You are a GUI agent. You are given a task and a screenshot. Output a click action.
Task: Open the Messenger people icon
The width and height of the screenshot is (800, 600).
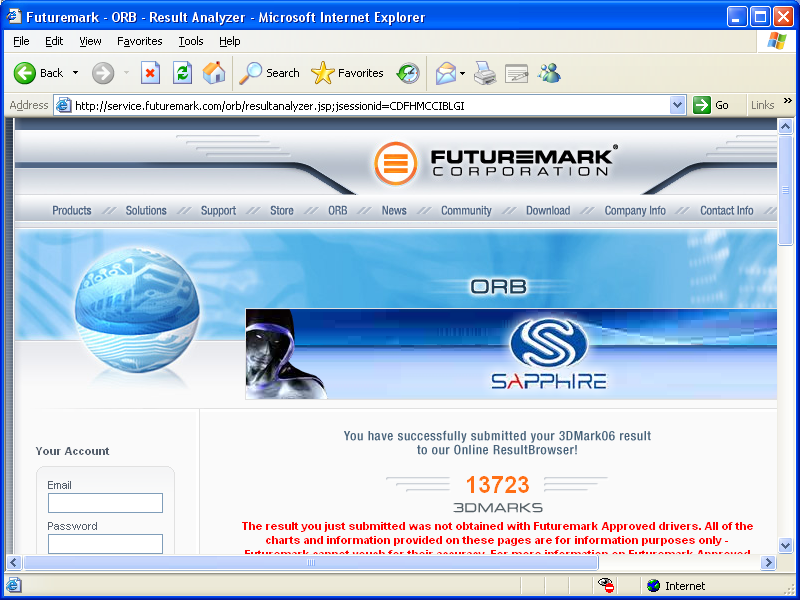[549, 73]
